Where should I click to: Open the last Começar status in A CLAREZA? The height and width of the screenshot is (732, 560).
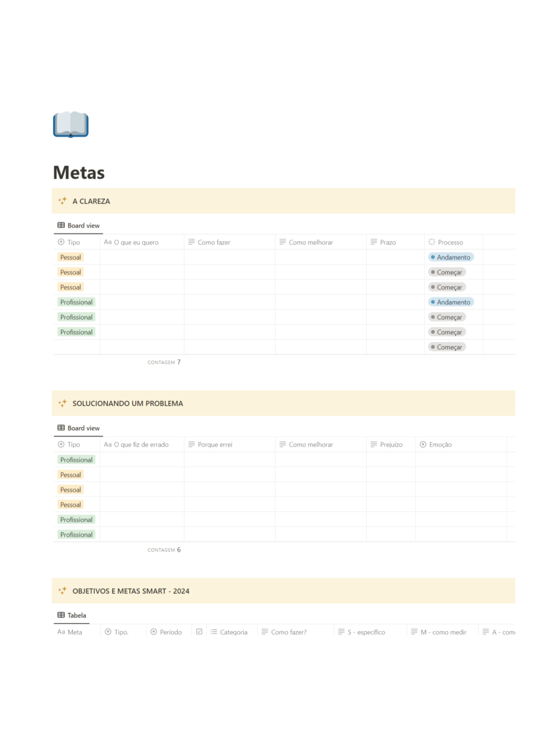click(447, 347)
